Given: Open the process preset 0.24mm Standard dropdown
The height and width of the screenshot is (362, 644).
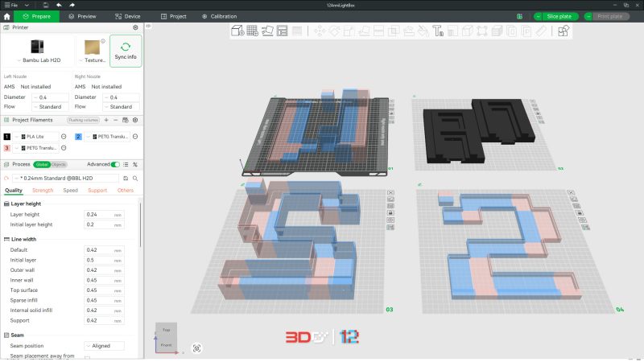Looking at the screenshot, I should 64,178.
